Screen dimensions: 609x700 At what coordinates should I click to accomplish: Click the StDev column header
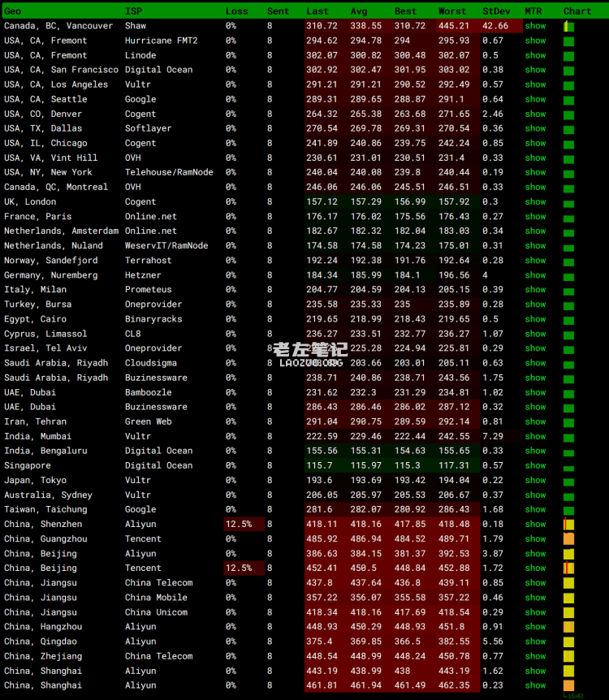[x=496, y=11]
